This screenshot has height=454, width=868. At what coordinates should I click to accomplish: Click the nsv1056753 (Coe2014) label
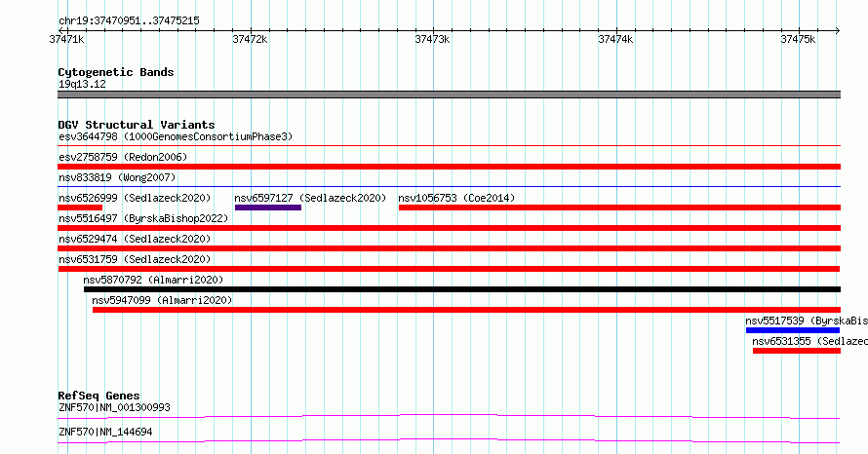(456, 198)
